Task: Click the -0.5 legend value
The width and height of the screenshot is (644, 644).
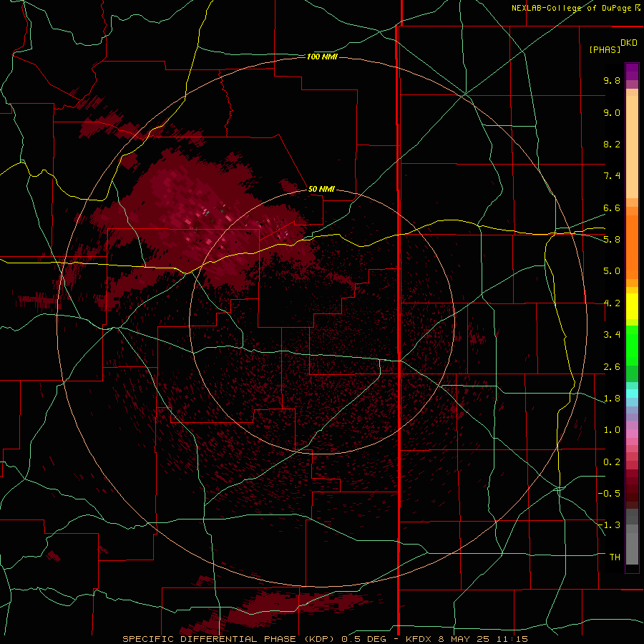Action: point(609,494)
